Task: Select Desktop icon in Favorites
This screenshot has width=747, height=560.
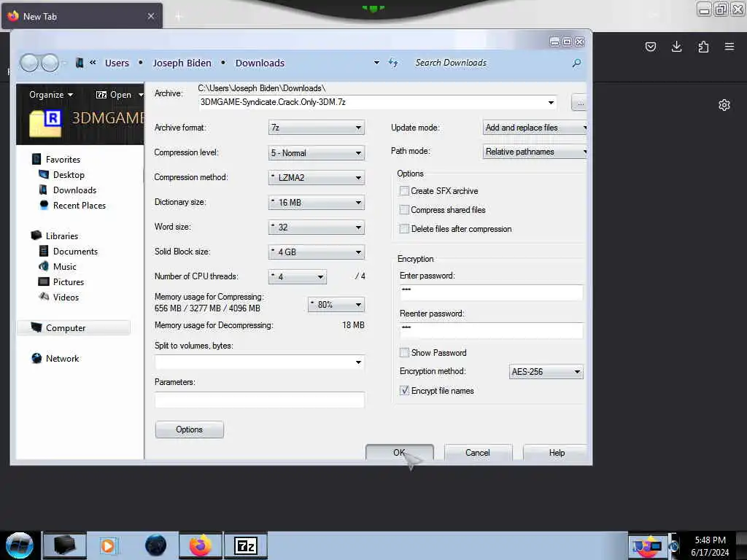Action: click(x=43, y=175)
